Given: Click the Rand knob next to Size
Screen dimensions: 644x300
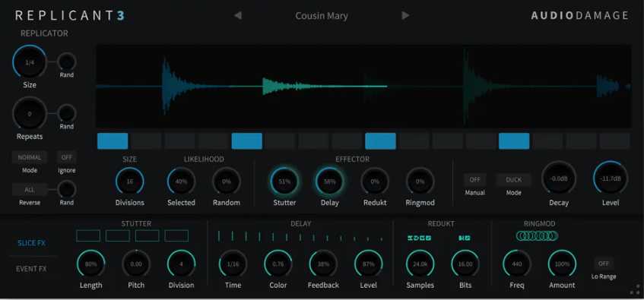Looking at the screenshot, I should pyautogui.click(x=67, y=62).
